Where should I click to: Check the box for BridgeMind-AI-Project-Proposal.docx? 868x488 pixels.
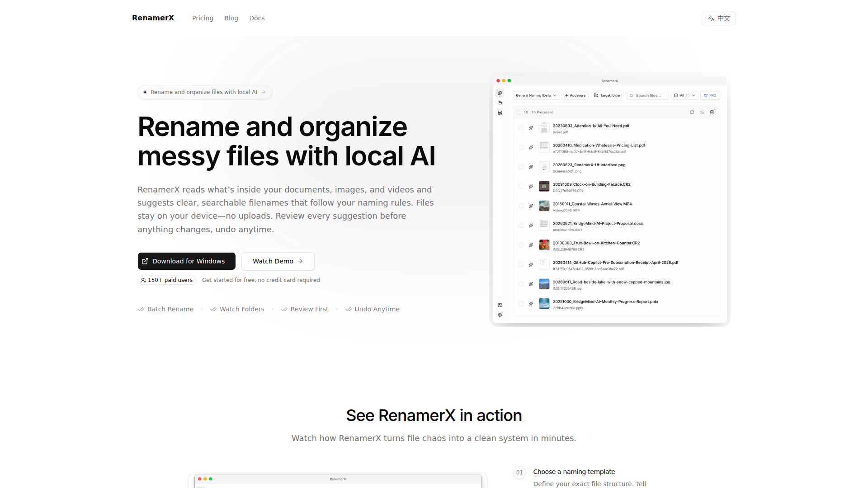[521, 225]
